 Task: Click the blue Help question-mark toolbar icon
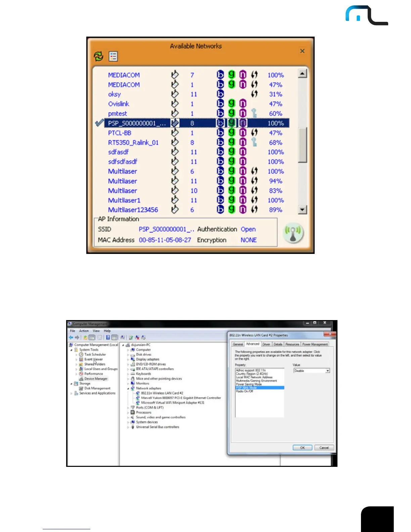pyautogui.click(x=108, y=338)
